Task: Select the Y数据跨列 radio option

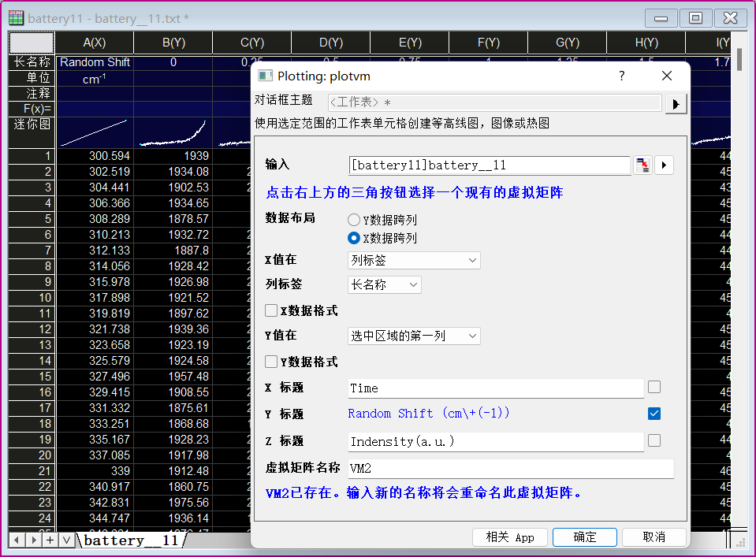Action: pyautogui.click(x=354, y=220)
